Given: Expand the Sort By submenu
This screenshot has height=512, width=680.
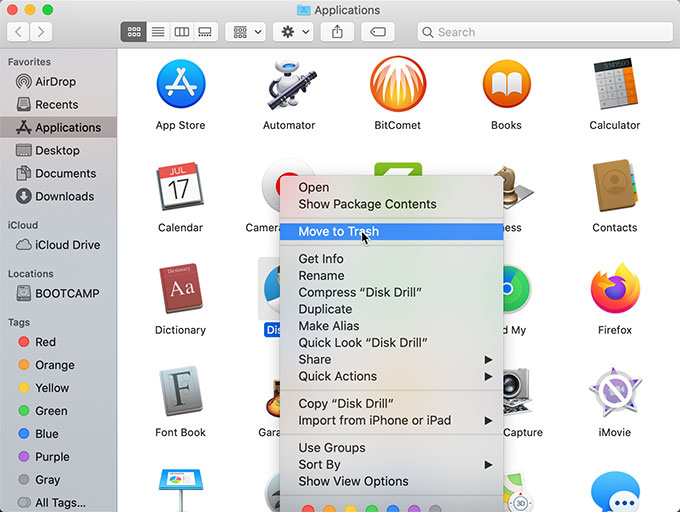Looking at the screenshot, I should point(392,465).
